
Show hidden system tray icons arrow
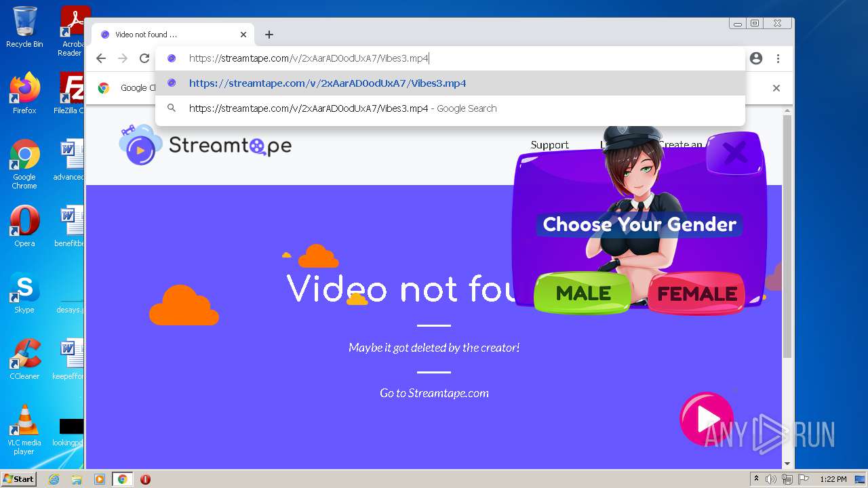coord(756,479)
